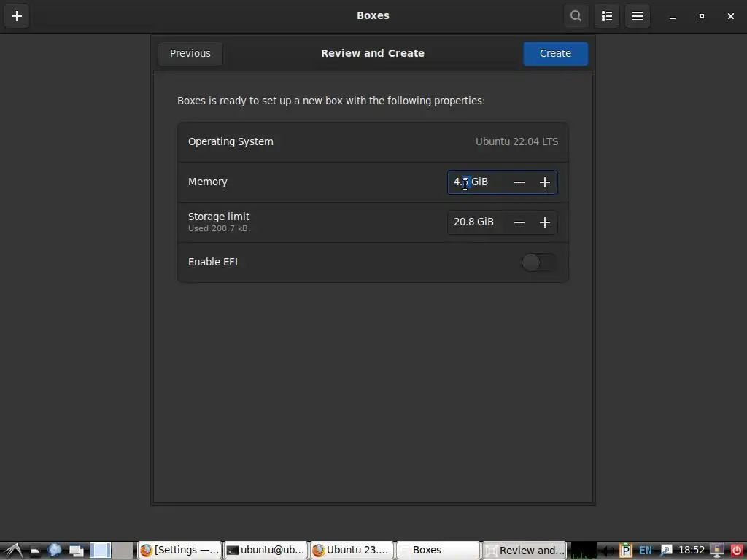This screenshot has height=560, width=747.
Task: Switch to Boxes taskbar window
Action: click(x=438, y=551)
